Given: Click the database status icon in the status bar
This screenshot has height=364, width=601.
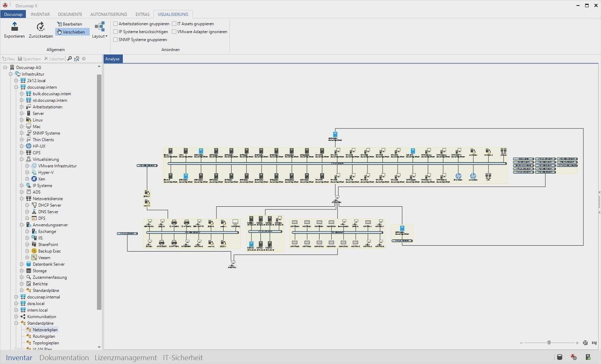Looking at the screenshot, I should tap(560, 357).
